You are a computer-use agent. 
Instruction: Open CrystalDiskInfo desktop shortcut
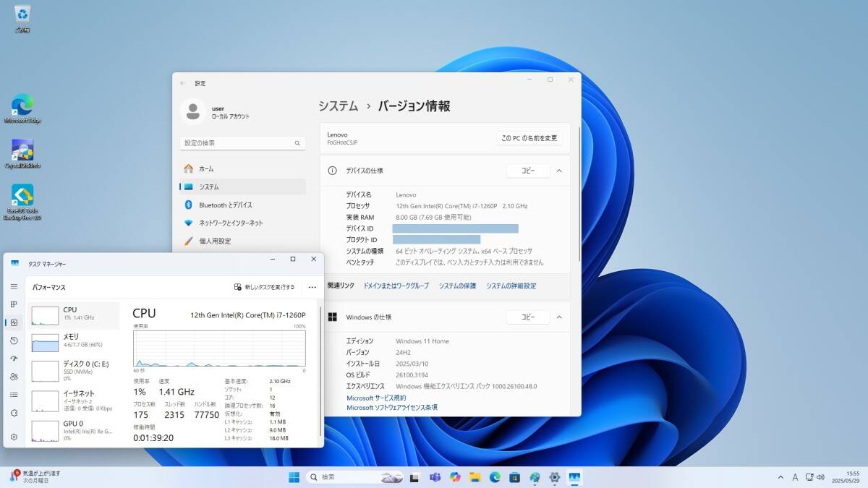(22, 153)
